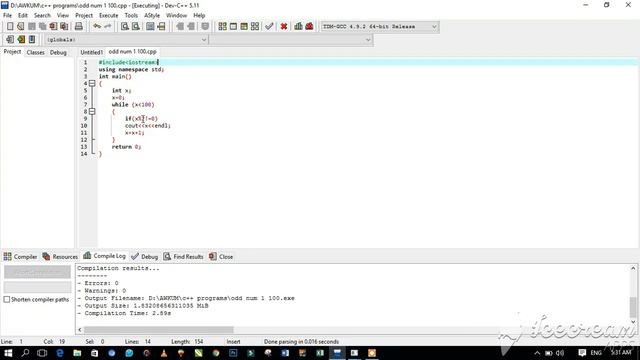Viewport: 640px width, 360px height.
Task: Click the New file toolbar icon
Action: (x=10, y=27)
